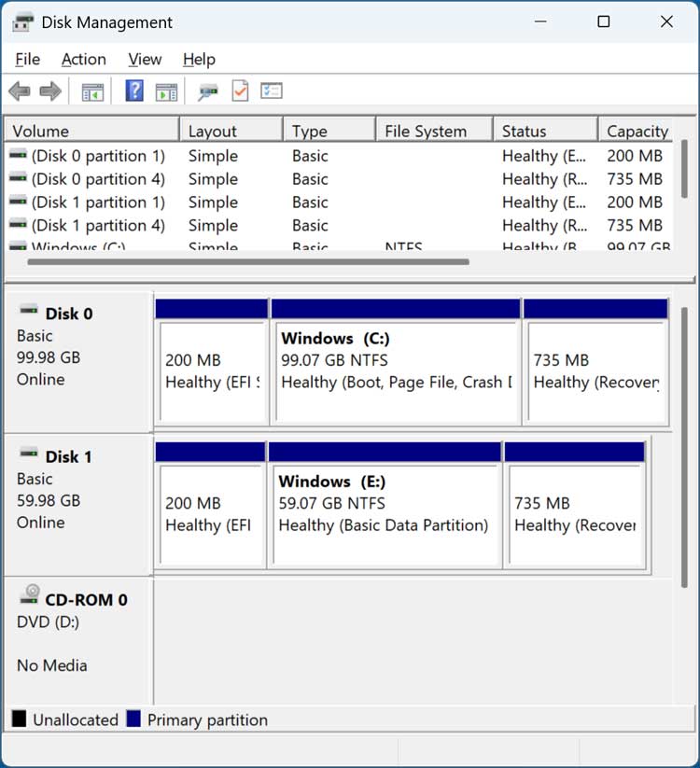Click the Properties checkmark document toolbar icon
Image resolution: width=700 pixels, height=768 pixels.
(x=240, y=91)
